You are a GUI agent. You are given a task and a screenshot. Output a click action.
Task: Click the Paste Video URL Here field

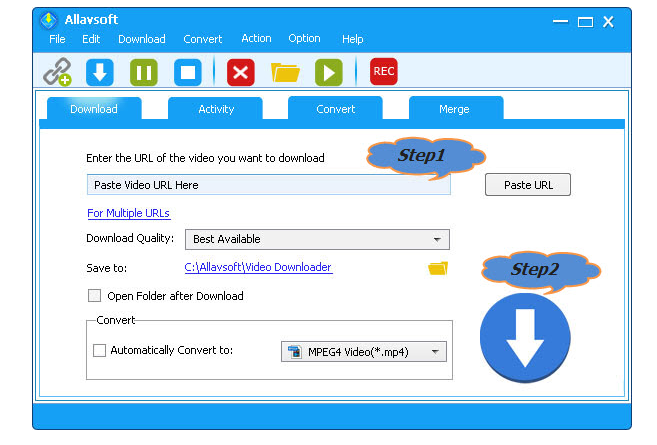pyautogui.click(x=268, y=185)
